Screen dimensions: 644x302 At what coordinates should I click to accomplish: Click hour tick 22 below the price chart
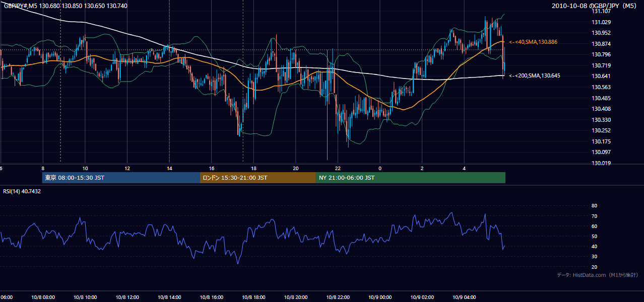[x=338, y=168]
